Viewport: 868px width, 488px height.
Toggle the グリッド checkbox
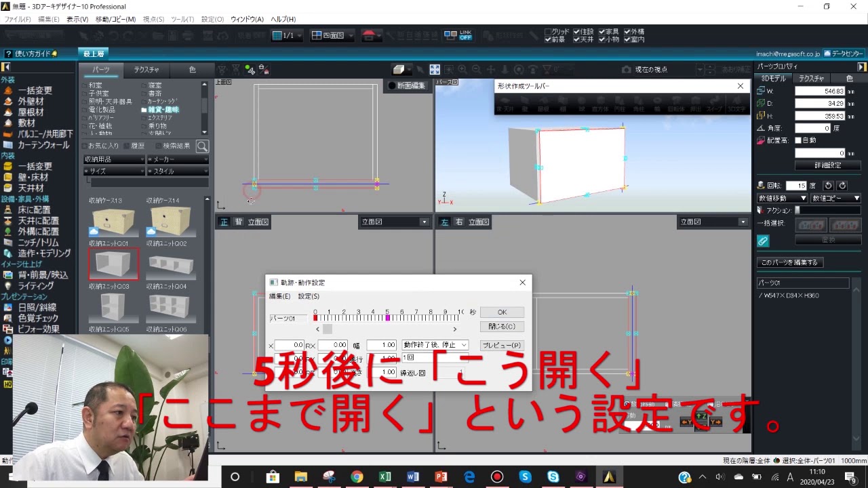pyautogui.click(x=549, y=32)
